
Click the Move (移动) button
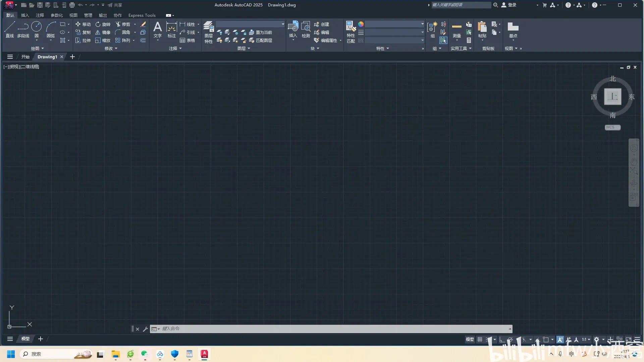(83, 24)
